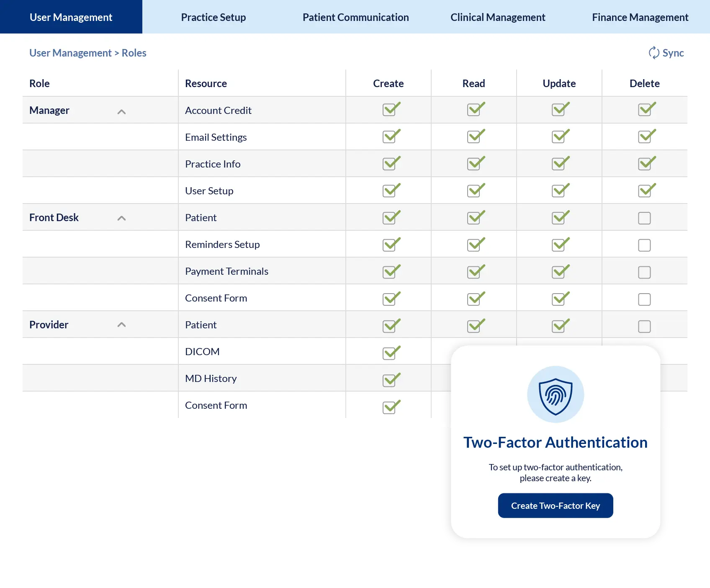Screen dimensions: 710x588
Task: Uncheck Create for Account Credit
Action: click(391, 109)
